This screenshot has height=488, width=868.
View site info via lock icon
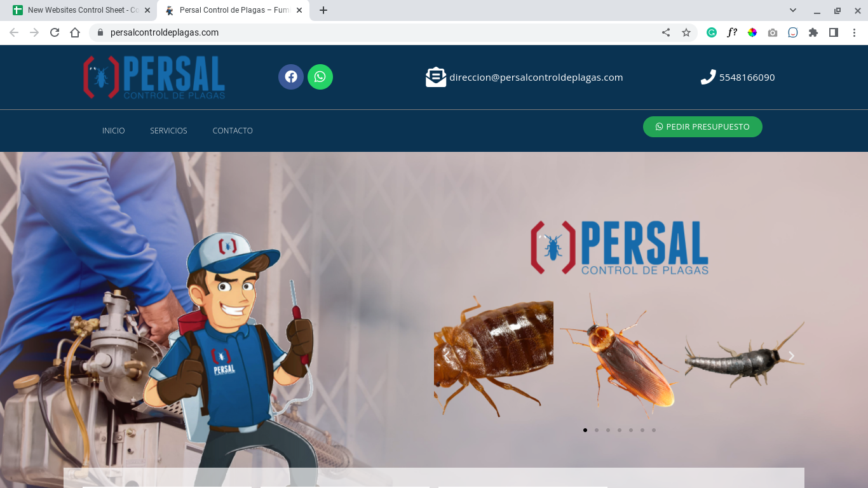click(100, 32)
